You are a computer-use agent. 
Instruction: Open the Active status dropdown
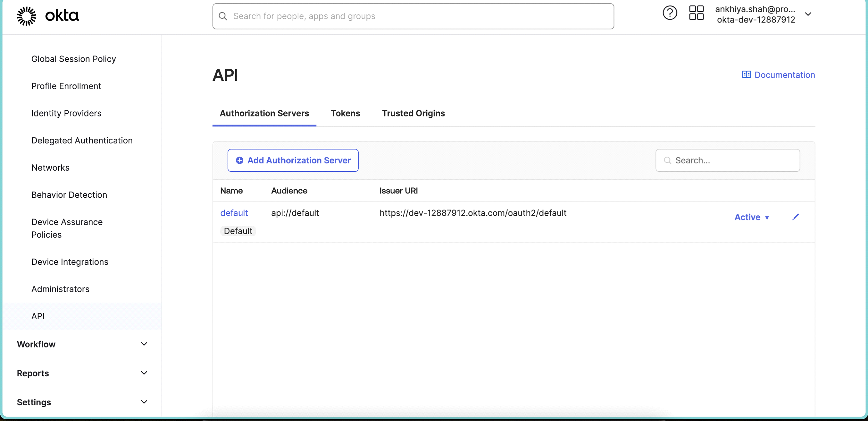752,217
